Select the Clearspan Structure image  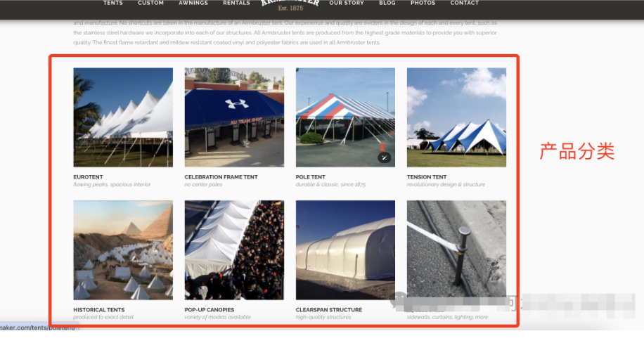pos(345,250)
